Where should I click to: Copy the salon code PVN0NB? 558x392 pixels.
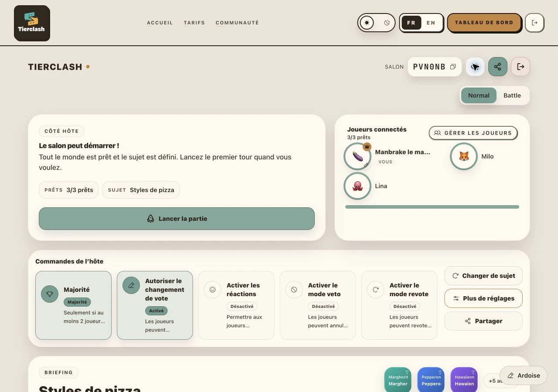[x=453, y=67]
